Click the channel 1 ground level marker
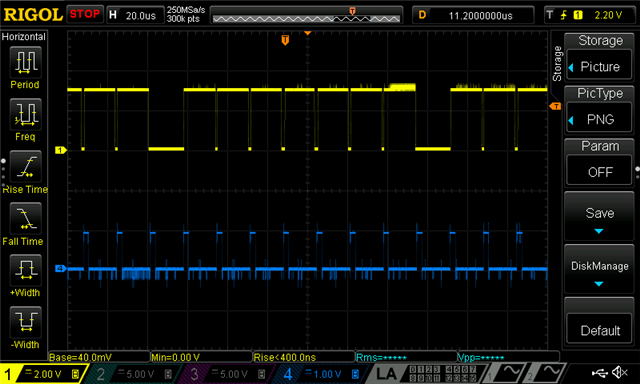The width and height of the screenshot is (640, 384). click(x=60, y=150)
